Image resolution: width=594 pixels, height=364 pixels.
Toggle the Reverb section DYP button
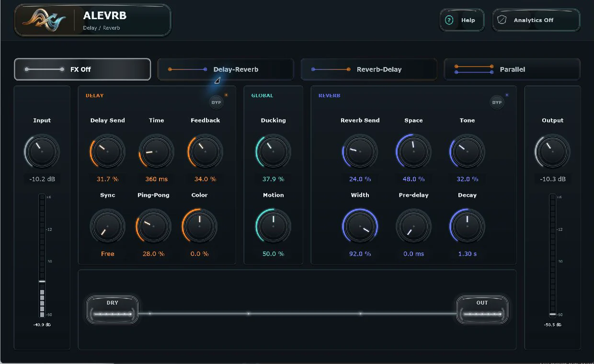pos(497,102)
